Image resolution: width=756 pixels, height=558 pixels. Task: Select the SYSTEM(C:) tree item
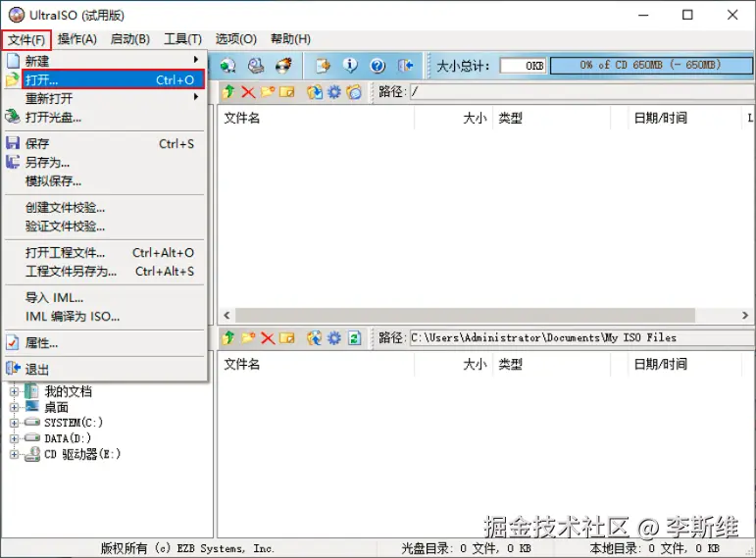[x=74, y=423]
